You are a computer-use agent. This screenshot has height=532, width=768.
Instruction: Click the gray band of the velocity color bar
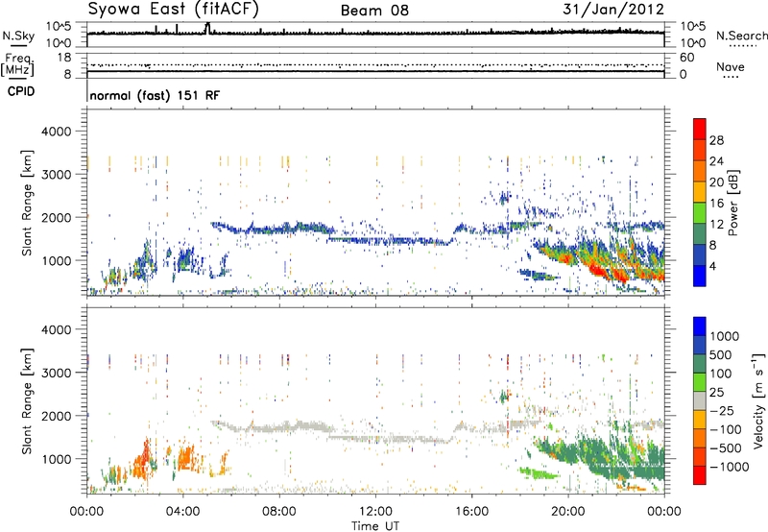(x=700, y=401)
